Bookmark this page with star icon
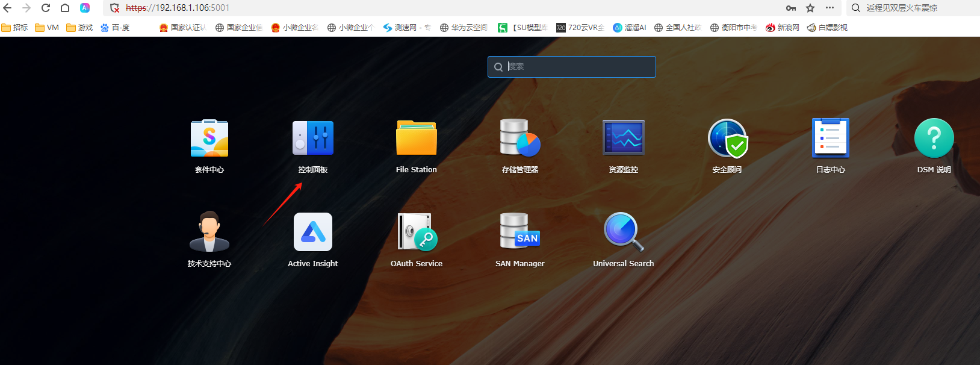The height and width of the screenshot is (365, 980). 810,8
